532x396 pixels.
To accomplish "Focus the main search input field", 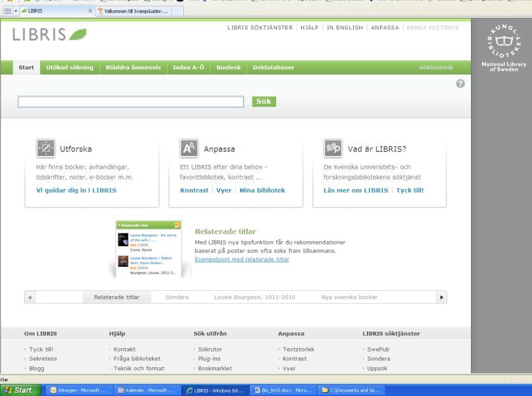I will (x=131, y=102).
